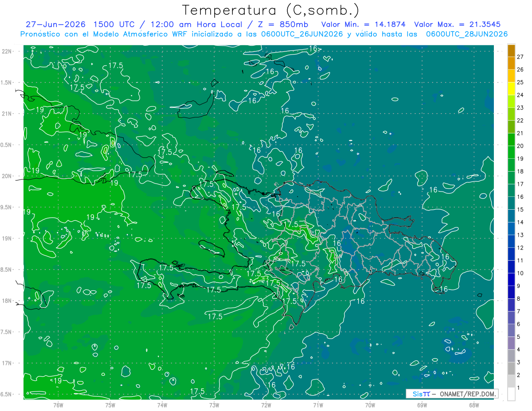
Task: Click the legend swatch between 22 and 23
Action: [511, 114]
